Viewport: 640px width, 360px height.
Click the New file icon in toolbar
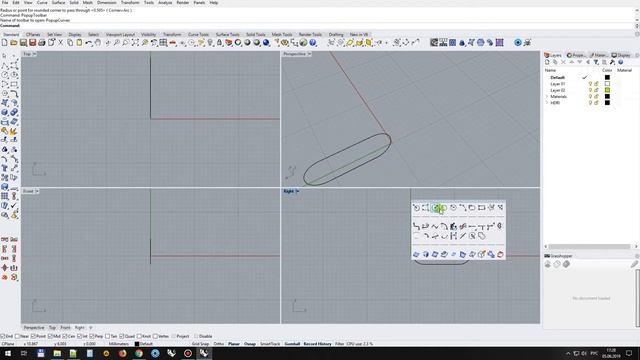pos(4,42)
